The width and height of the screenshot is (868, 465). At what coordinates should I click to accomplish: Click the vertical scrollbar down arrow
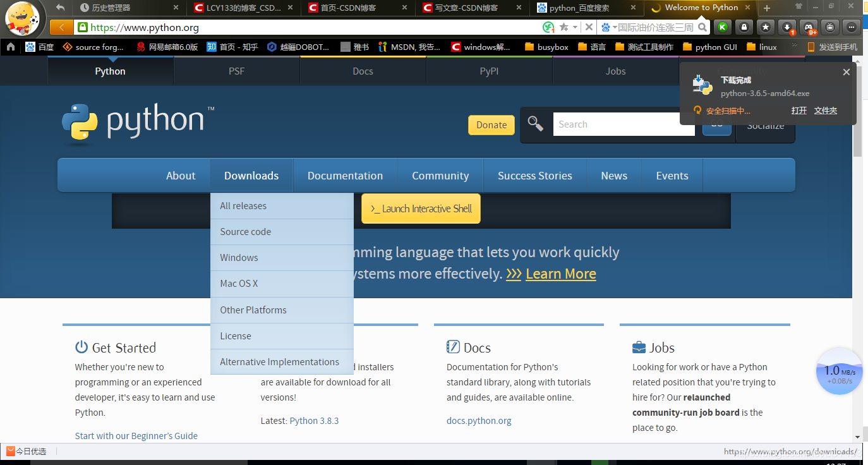(857, 437)
